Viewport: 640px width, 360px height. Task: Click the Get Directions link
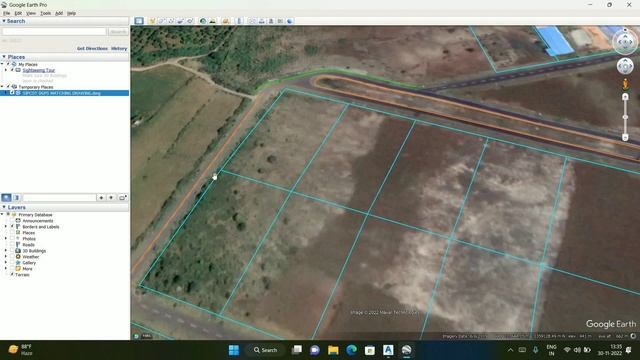[x=92, y=48]
